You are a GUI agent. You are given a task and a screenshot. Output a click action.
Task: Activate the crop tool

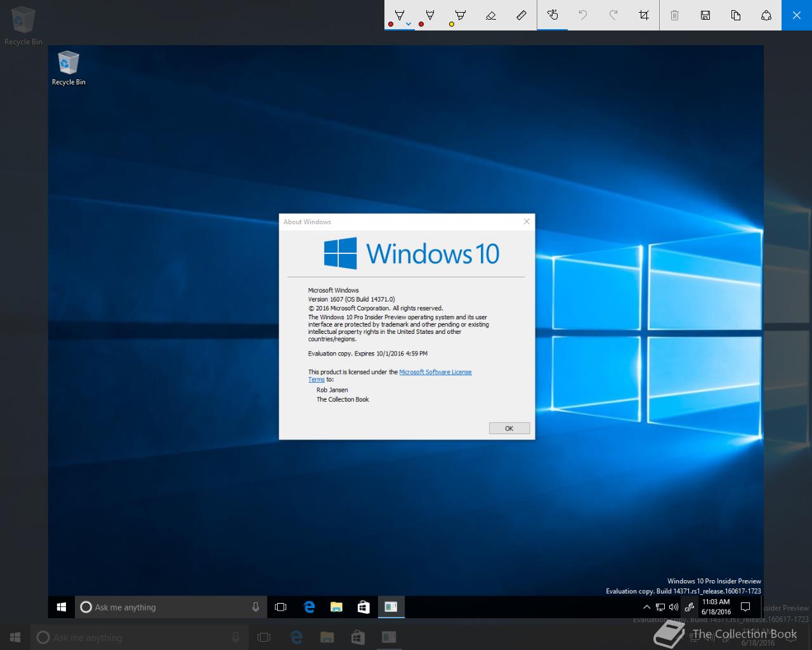coord(644,15)
